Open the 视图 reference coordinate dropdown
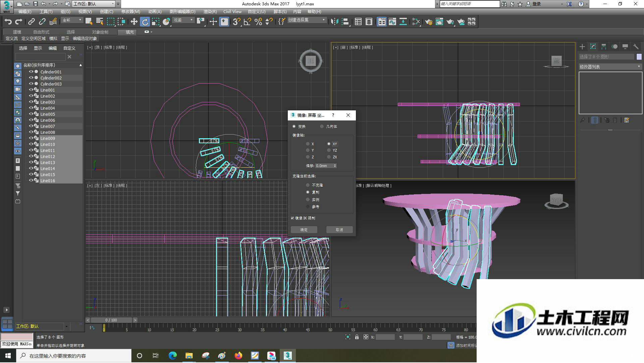The width and height of the screenshot is (644, 363). click(183, 20)
